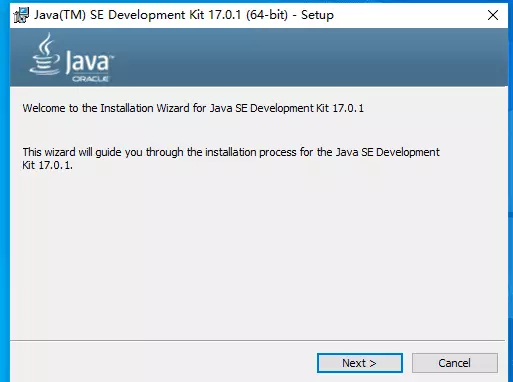Click the Next > button
Image resolution: width=513 pixels, height=382 pixels.
[360, 363]
